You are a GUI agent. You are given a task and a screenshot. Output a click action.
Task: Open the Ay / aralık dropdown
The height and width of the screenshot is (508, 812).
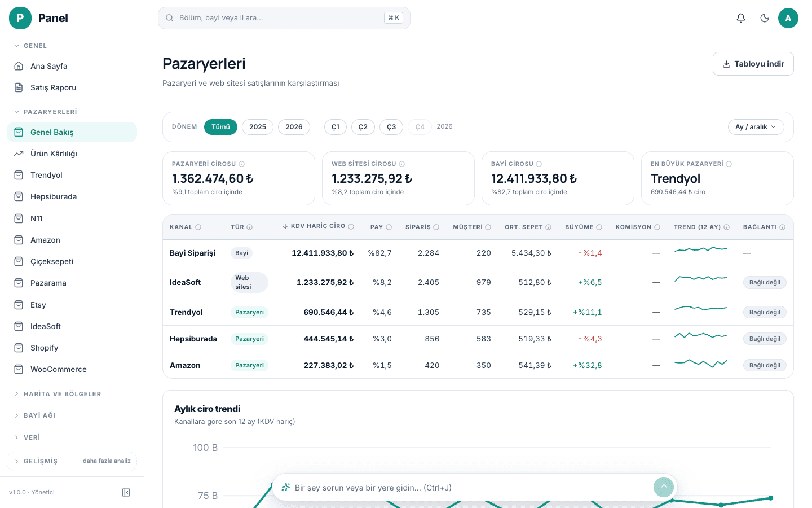pos(756,127)
